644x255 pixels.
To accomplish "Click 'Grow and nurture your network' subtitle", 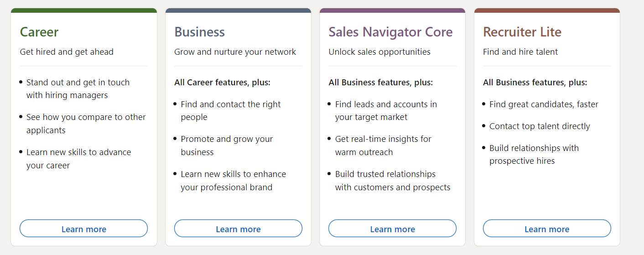I will [235, 52].
